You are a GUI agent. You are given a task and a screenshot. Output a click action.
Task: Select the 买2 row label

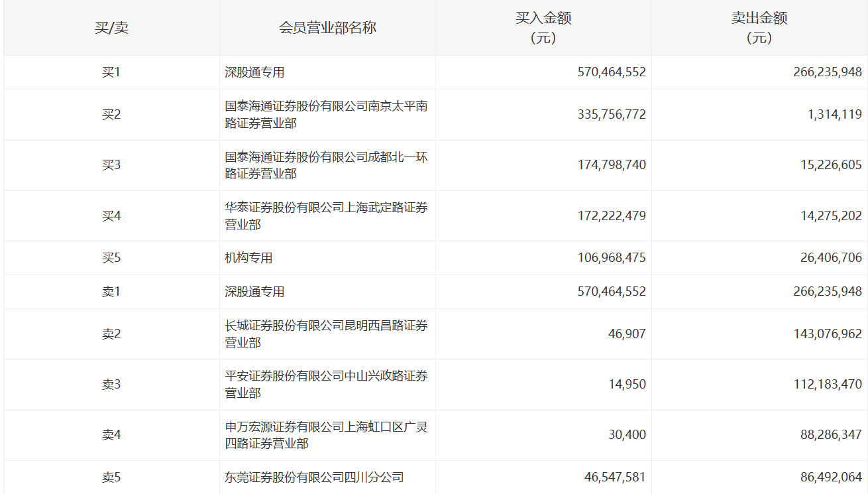[x=111, y=115]
